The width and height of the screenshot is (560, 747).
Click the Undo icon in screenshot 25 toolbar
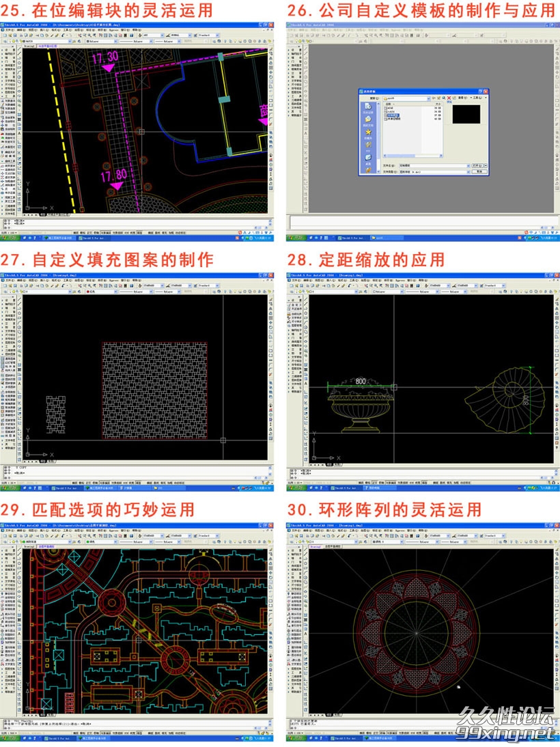tap(63, 36)
